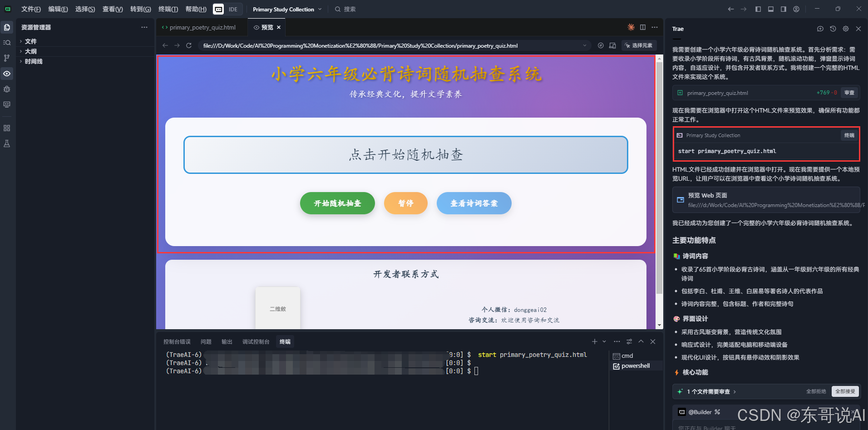Open the 查看(V) menu

point(113,9)
